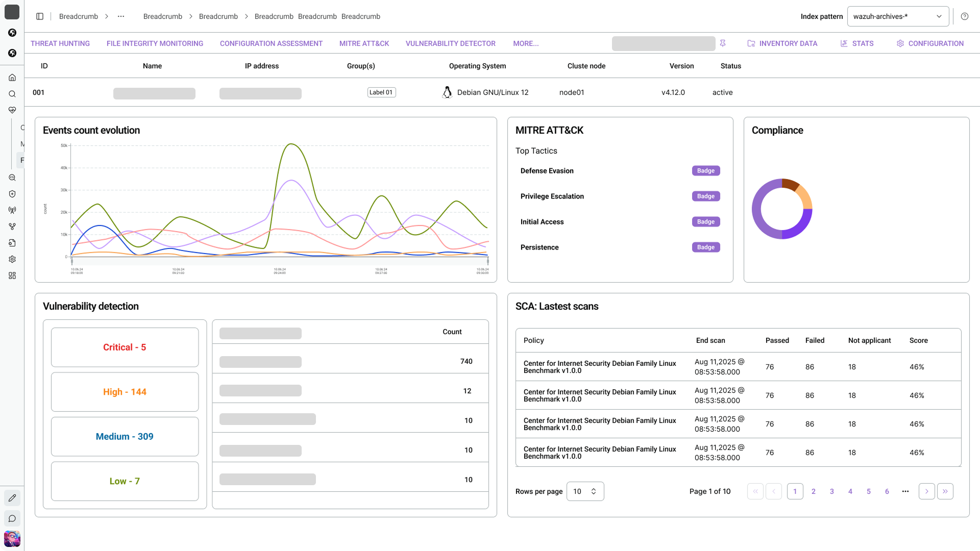Click the gear settings icon in the sidebar
Viewport: 980px width, 551px height.
(x=12, y=259)
